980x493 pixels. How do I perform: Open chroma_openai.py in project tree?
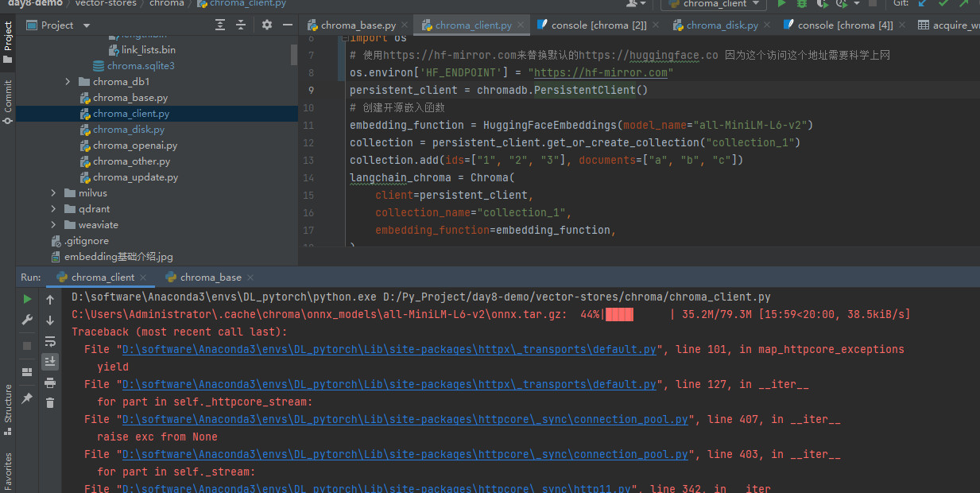coord(134,146)
